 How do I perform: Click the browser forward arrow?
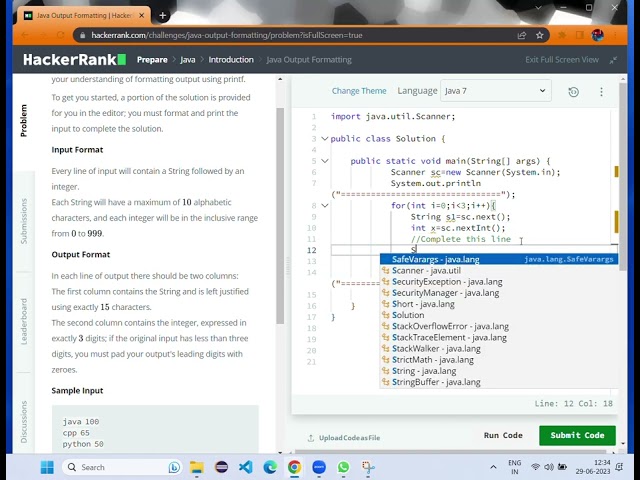42,35
